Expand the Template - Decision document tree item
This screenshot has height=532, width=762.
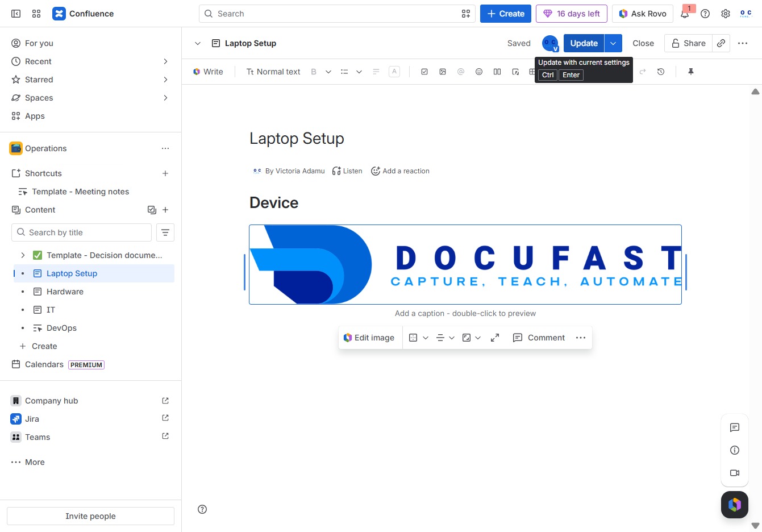[x=23, y=255]
